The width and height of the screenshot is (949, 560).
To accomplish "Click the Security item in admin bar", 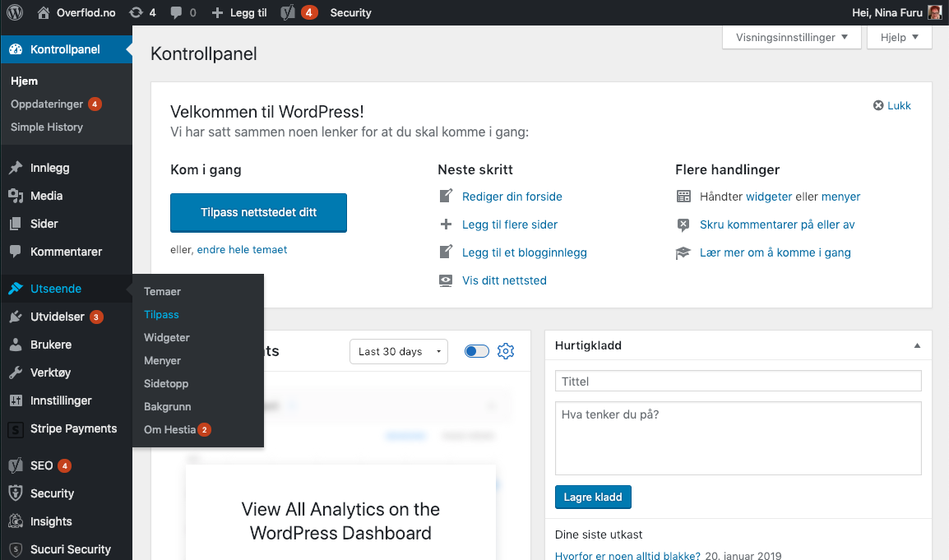I will (350, 12).
